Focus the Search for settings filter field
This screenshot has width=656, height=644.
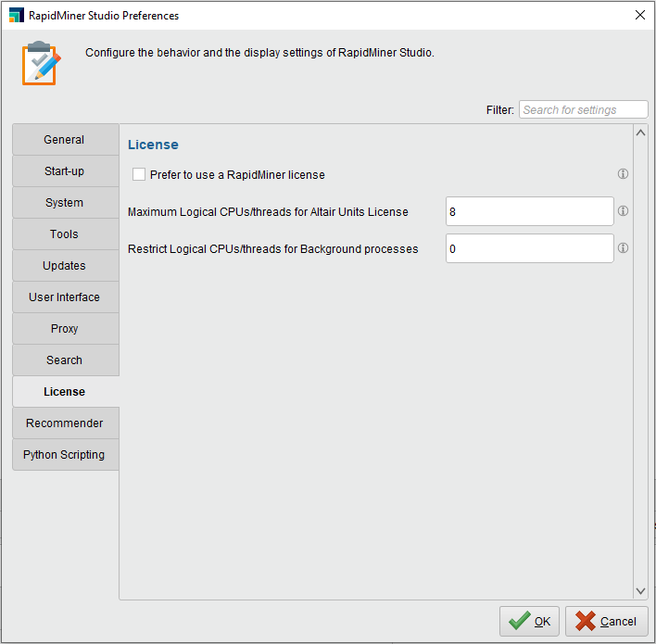tap(583, 109)
